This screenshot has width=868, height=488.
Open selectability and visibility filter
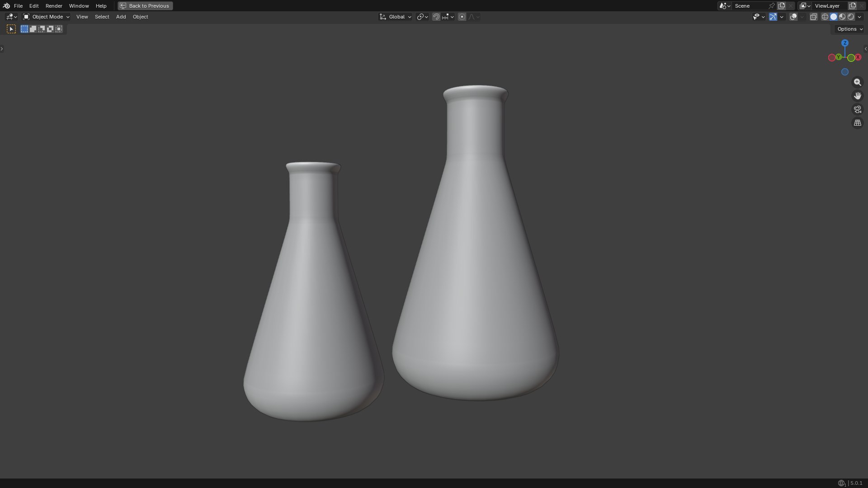[759, 17]
